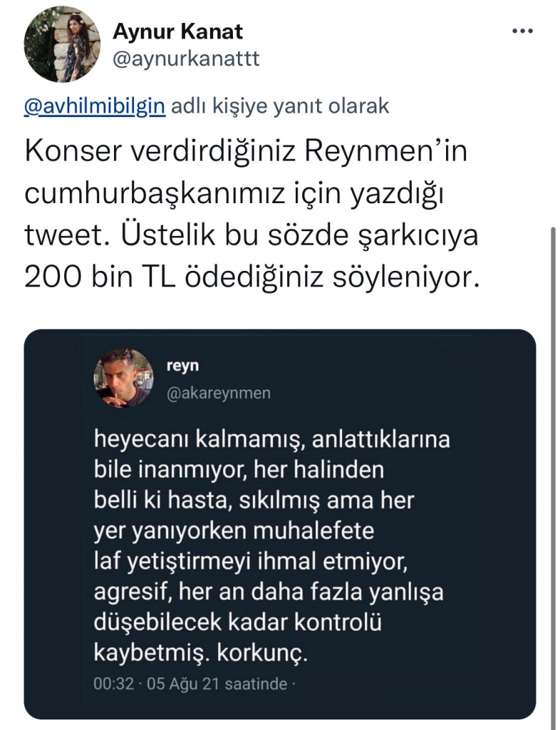
Task: Open the @aynurkanattt handle link
Action: (x=186, y=58)
